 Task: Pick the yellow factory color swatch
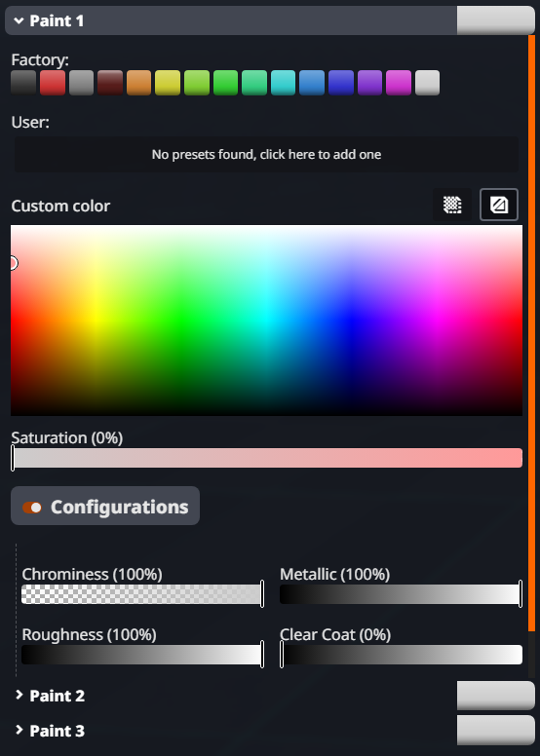coord(168,83)
